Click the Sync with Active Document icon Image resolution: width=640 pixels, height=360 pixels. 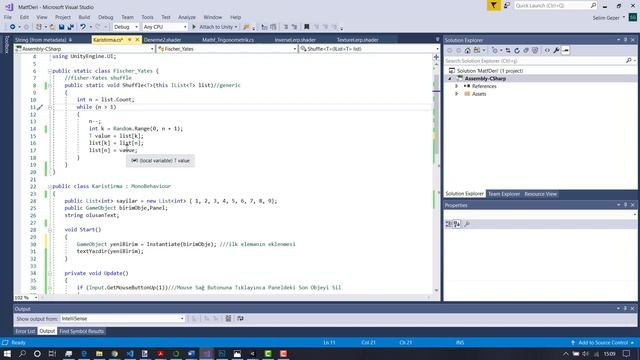pos(508,51)
